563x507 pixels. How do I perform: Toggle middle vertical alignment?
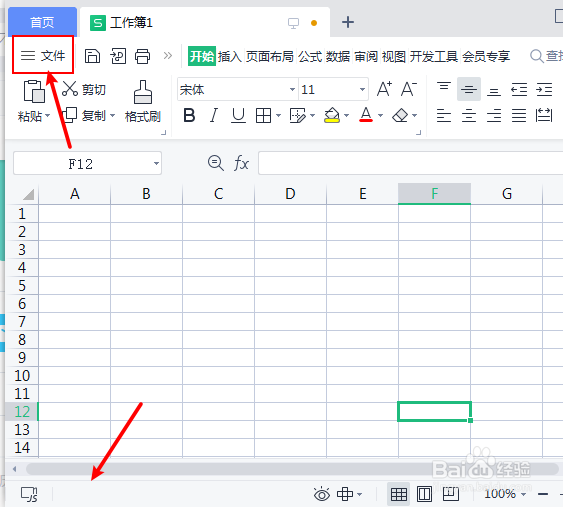pyautogui.click(x=469, y=89)
